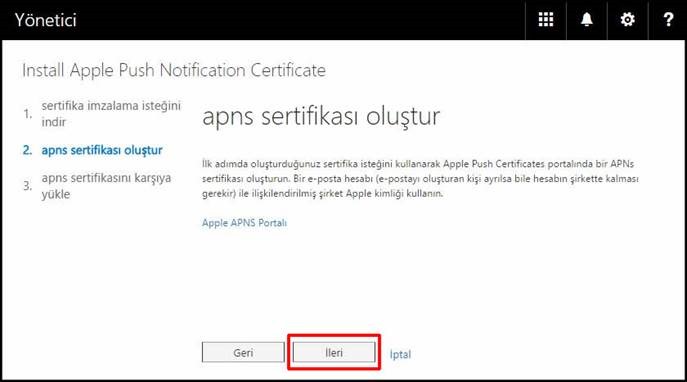The height and width of the screenshot is (382, 687).
Task: Click the Geri button
Action: [x=243, y=352]
